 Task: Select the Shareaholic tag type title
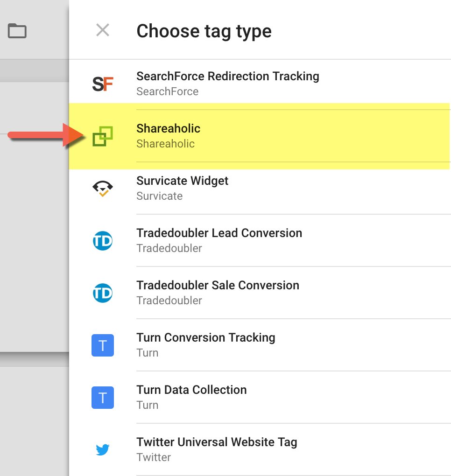pos(168,128)
